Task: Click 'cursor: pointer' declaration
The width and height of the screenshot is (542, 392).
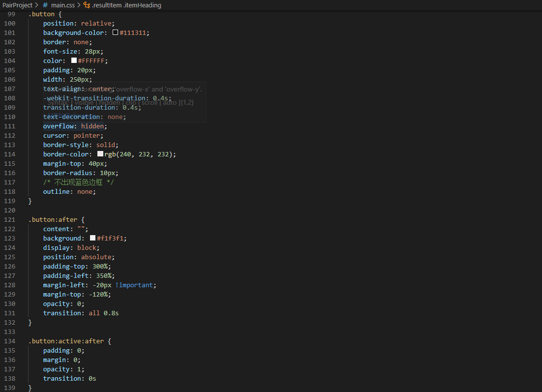Action: click(73, 136)
